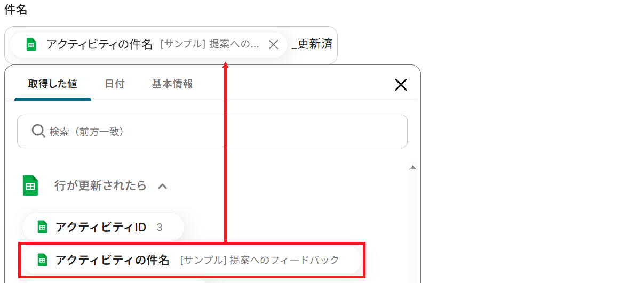Place the cursor after the _更新済 text
The height and width of the screenshot is (283, 644).
(x=334, y=45)
